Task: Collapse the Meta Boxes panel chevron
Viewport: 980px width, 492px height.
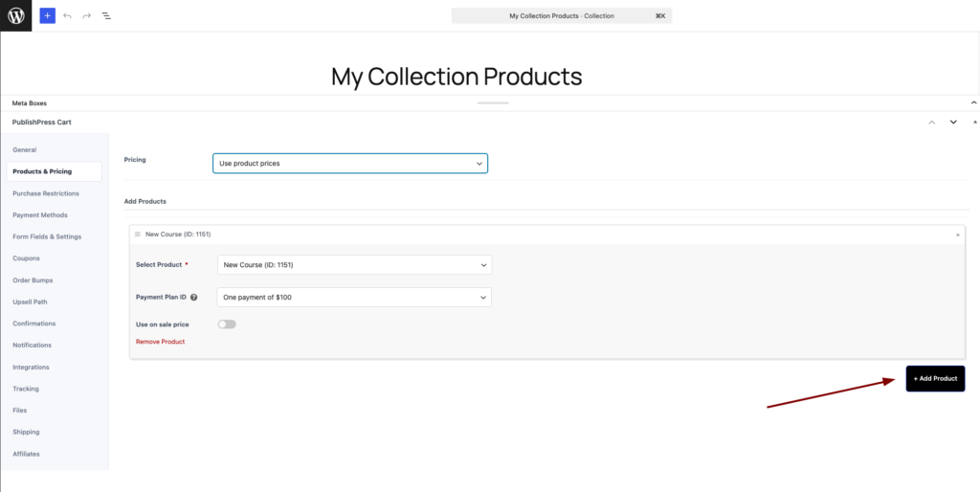Action: (x=973, y=102)
